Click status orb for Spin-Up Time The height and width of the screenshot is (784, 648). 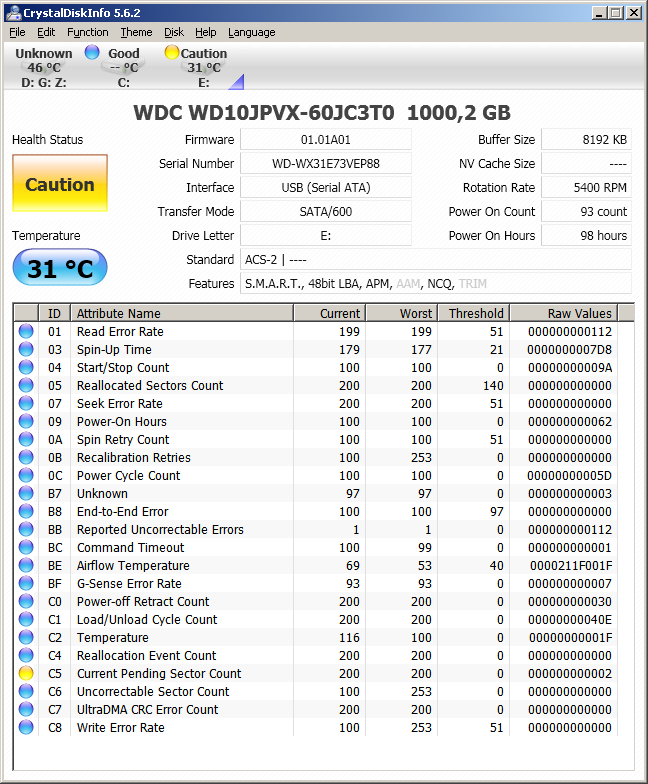[x=26, y=349]
